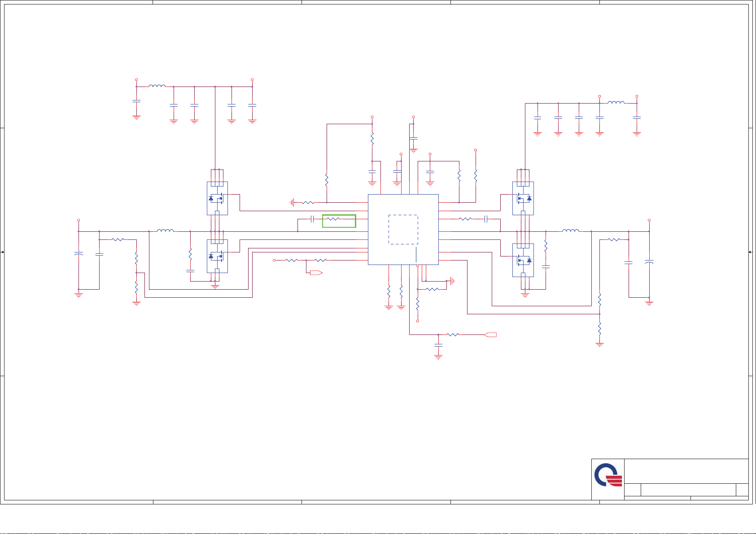Click the capacitor beside the green-highlighted resistor
Image resolution: width=756 pixels, height=534 pixels.
(x=314, y=219)
